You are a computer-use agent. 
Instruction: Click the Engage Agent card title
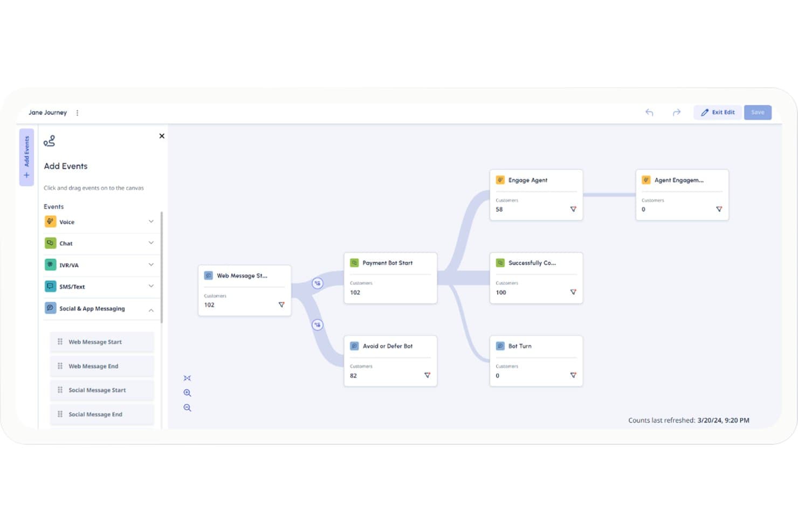[528, 180]
